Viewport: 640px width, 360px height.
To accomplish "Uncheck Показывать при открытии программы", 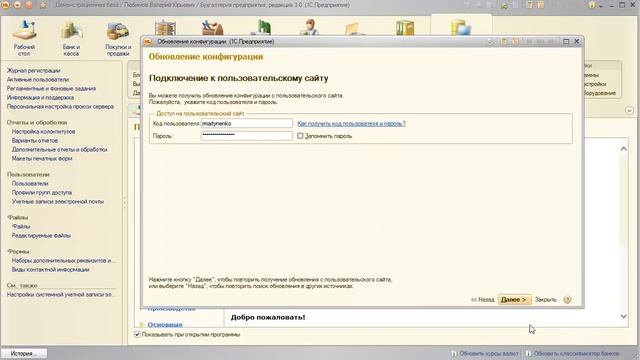I will pos(137,334).
